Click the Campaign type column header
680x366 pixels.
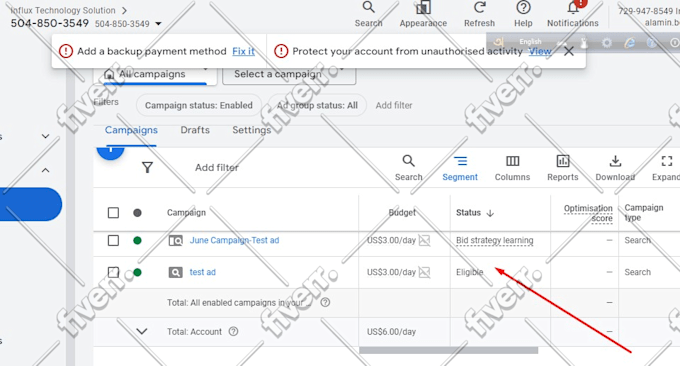(644, 212)
